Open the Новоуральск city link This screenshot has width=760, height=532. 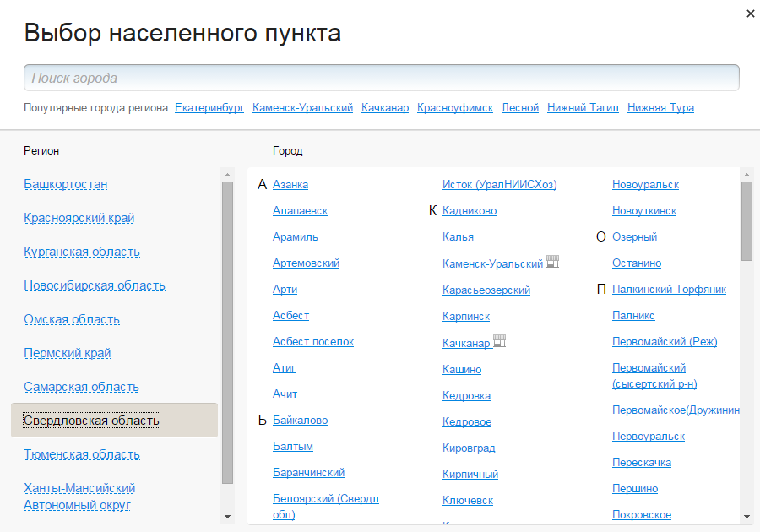click(x=646, y=184)
